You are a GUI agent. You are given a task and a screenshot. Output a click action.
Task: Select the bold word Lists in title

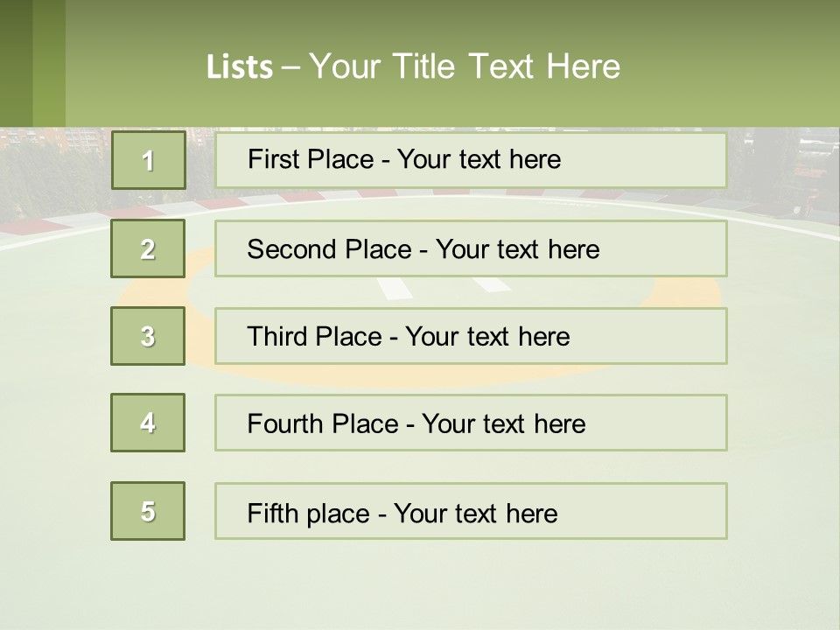pos(240,67)
